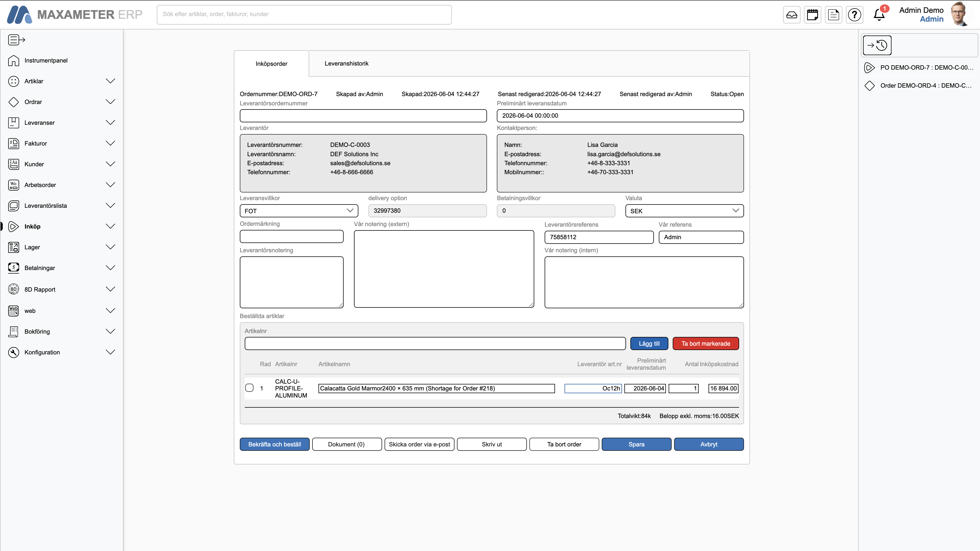The height and width of the screenshot is (551, 980).
Task: Expand the Ordrar submenu chevron
Action: [x=110, y=102]
